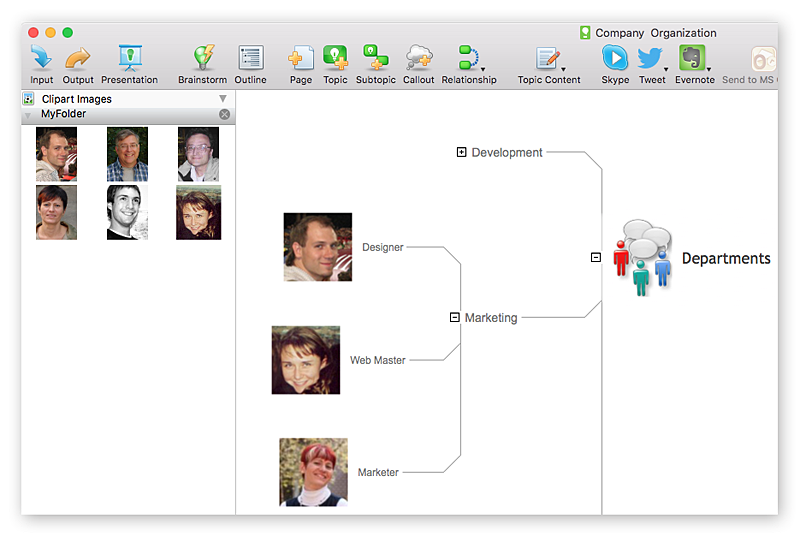Click the MyFolder header label

click(63, 114)
